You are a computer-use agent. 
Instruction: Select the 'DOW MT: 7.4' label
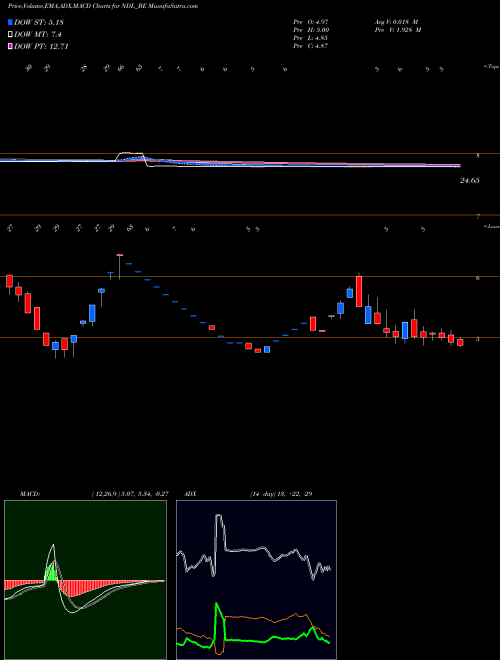(38, 35)
